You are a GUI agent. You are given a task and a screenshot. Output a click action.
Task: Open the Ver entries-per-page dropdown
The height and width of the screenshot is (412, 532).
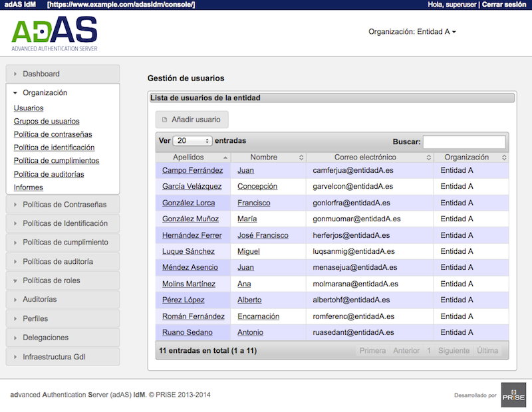click(192, 141)
